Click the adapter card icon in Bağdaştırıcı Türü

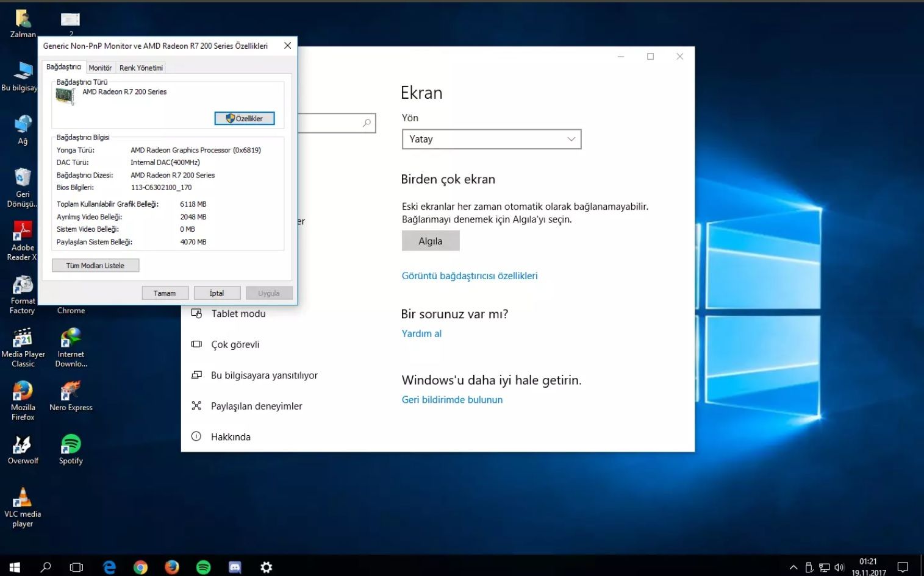(65, 96)
